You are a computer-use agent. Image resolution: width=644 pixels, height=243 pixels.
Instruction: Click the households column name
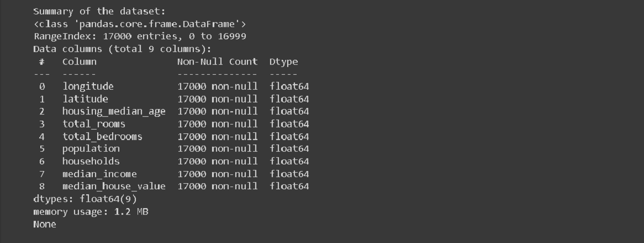click(x=91, y=161)
